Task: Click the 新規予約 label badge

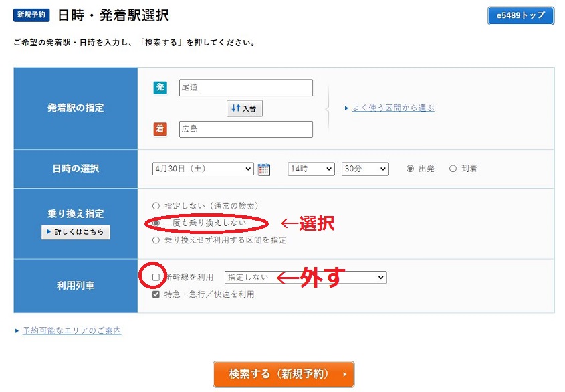Action: [x=31, y=15]
